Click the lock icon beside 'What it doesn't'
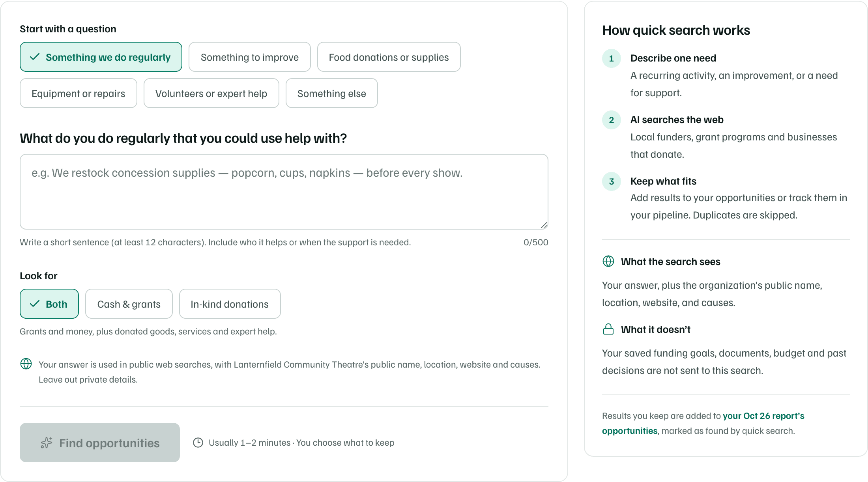The width and height of the screenshot is (868, 482). (x=608, y=329)
